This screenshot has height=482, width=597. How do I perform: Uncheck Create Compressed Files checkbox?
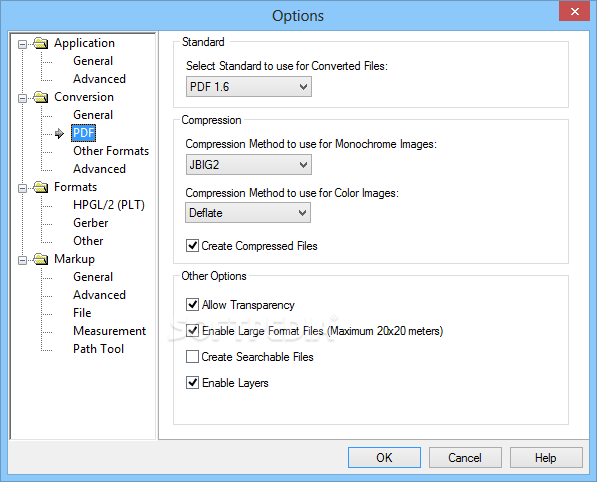(x=192, y=246)
